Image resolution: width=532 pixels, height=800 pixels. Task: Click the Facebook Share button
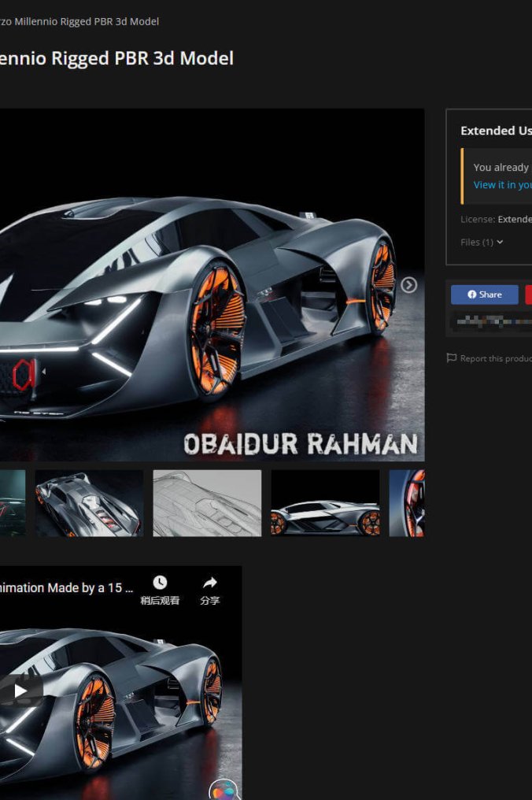tap(484, 294)
